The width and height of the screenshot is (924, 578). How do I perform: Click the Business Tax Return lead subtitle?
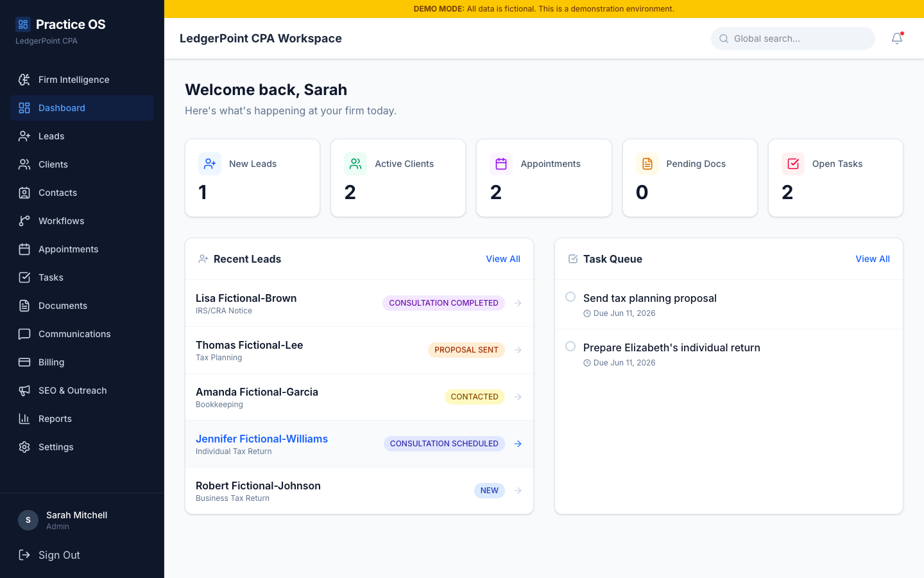pyautogui.click(x=232, y=498)
